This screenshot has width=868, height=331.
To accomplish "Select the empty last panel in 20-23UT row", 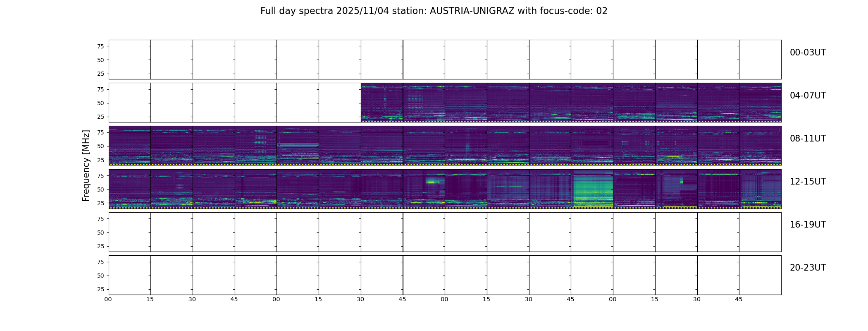I will (760, 275).
